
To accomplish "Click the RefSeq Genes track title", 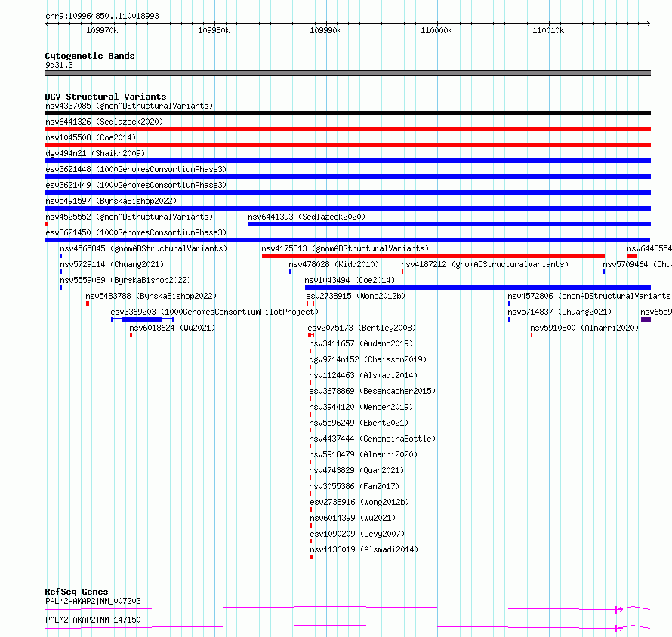I will click(x=76, y=592).
